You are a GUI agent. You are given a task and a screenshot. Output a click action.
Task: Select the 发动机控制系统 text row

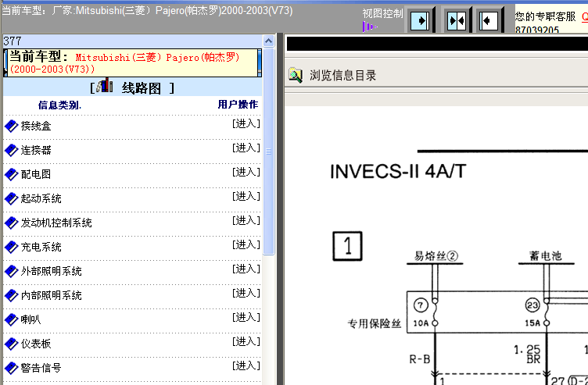pos(56,223)
